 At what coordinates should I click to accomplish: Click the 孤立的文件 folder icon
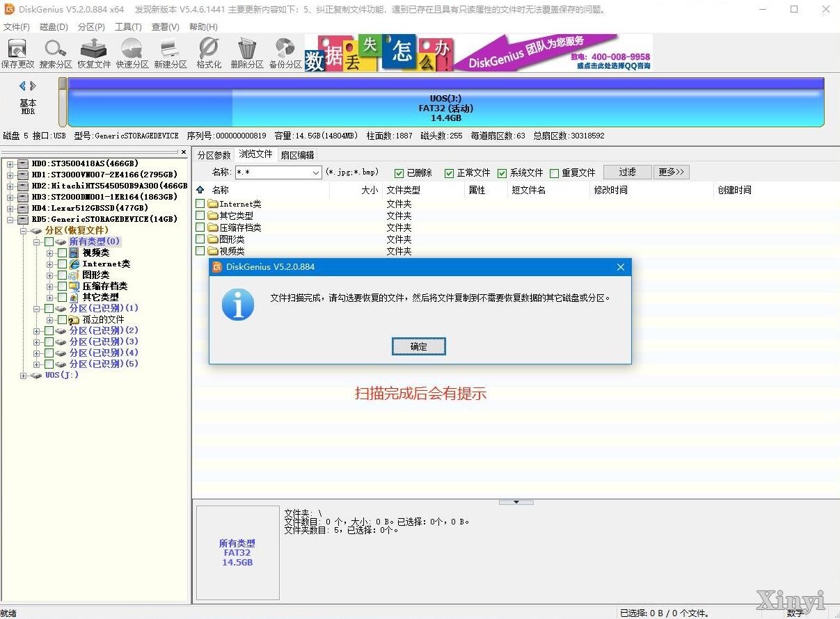pos(74,319)
